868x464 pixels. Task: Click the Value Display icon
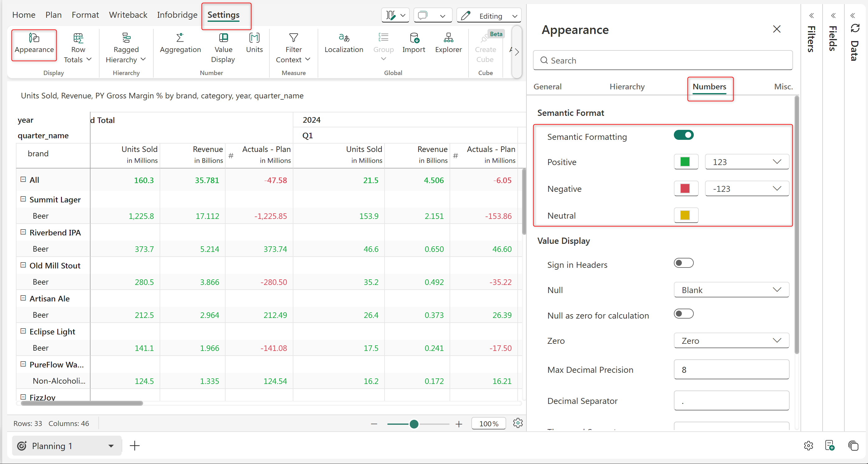223,38
